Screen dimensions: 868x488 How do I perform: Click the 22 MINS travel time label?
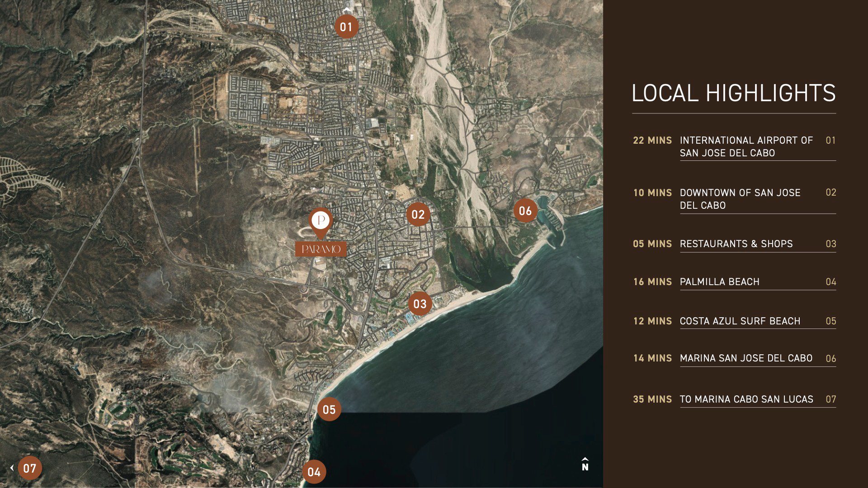tap(652, 141)
